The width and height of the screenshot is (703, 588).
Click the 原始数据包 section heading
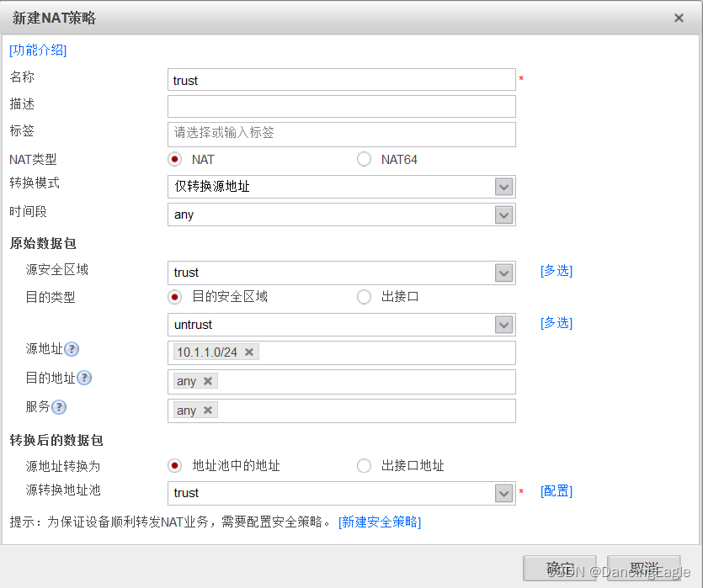(x=43, y=244)
